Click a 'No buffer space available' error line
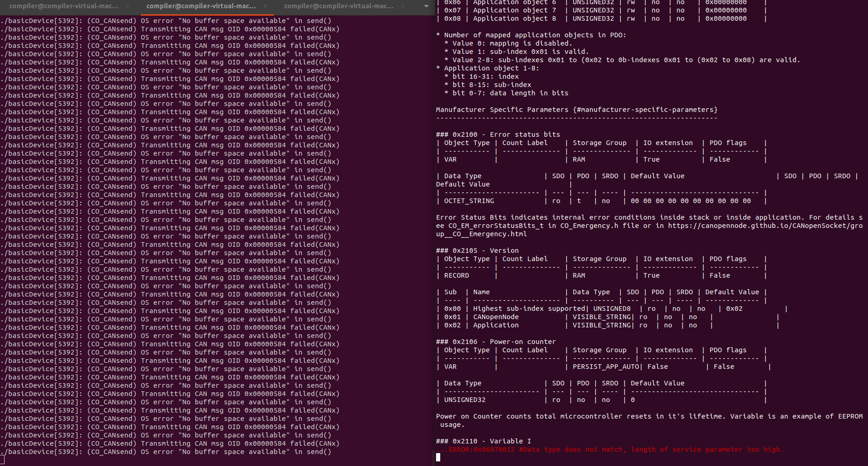The width and height of the screenshot is (868, 466). [x=184, y=20]
